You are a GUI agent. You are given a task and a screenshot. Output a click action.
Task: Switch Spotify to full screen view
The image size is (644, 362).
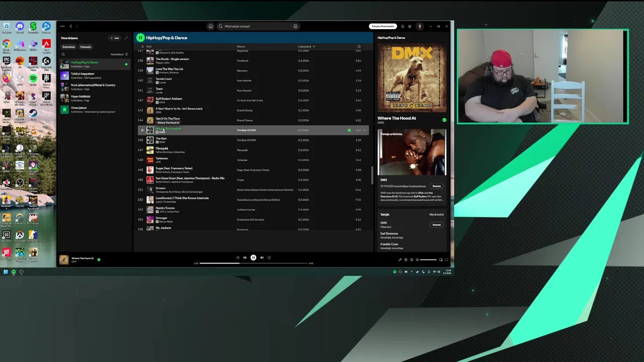(446, 260)
